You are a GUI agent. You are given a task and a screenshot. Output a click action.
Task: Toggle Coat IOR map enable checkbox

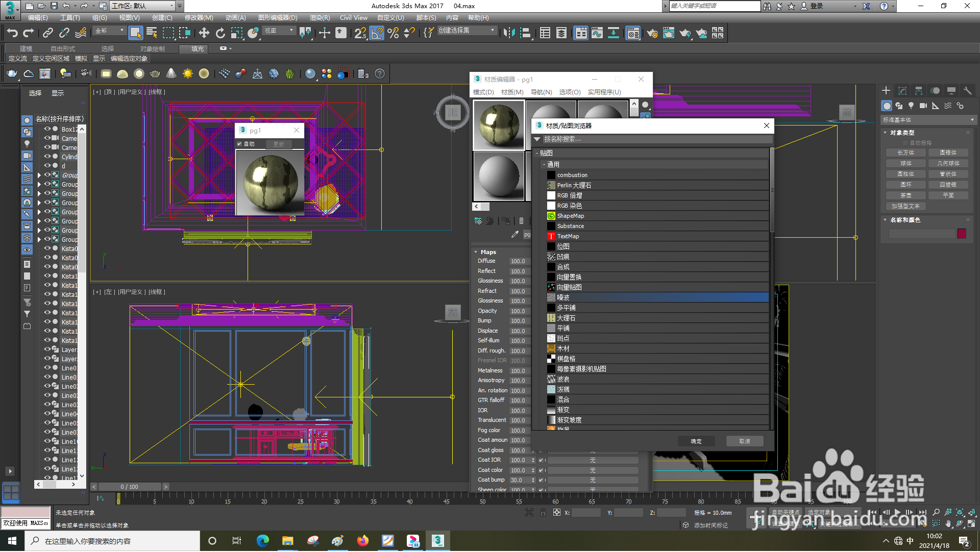[541, 460]
